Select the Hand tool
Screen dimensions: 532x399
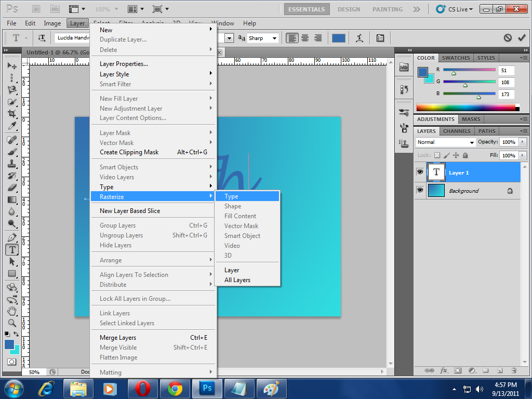tap(12, 311)
